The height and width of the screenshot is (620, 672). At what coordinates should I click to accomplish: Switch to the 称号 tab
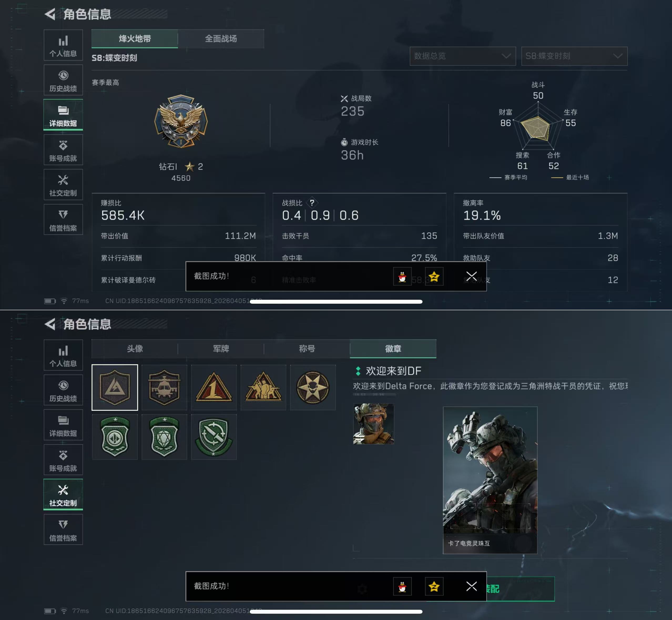point(307,349)
